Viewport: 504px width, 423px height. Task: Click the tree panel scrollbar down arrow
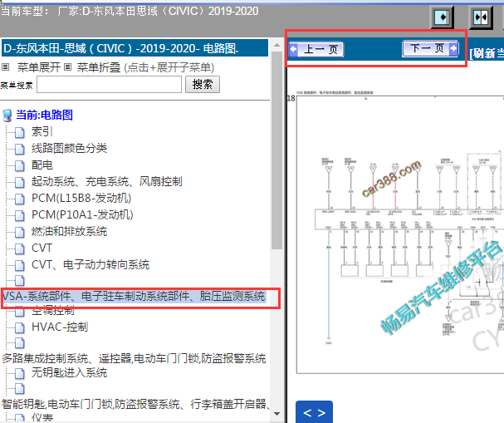(x=276, y=414)
